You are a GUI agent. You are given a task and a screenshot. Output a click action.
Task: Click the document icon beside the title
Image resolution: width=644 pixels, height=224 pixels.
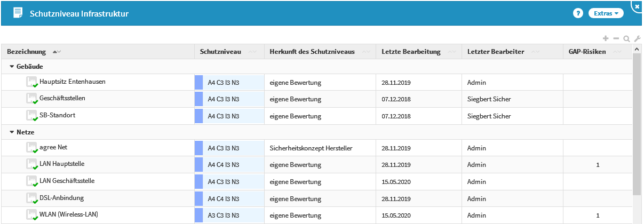[18, 13]
